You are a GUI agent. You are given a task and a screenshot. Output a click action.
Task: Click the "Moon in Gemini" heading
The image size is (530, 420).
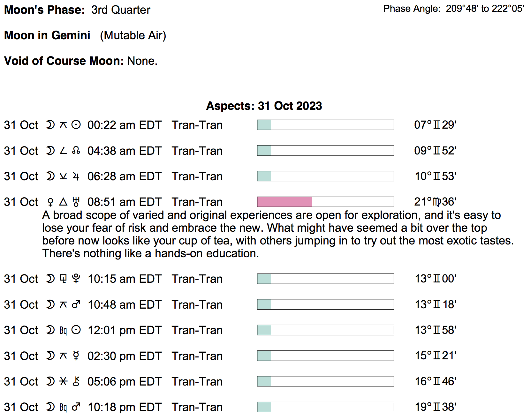(x=47, y=35)
